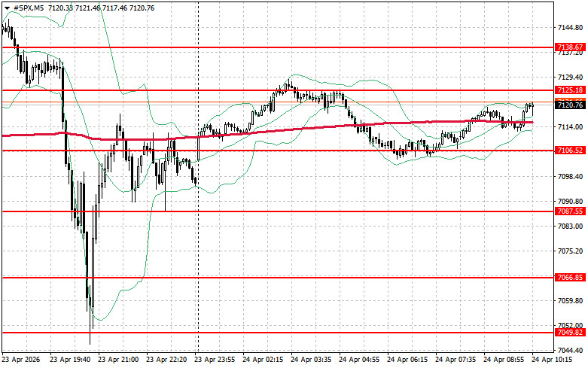Viewport: 588px width, 368px height.
Task: Click the red level label 7049.82
Action: [x=570, y=333]
